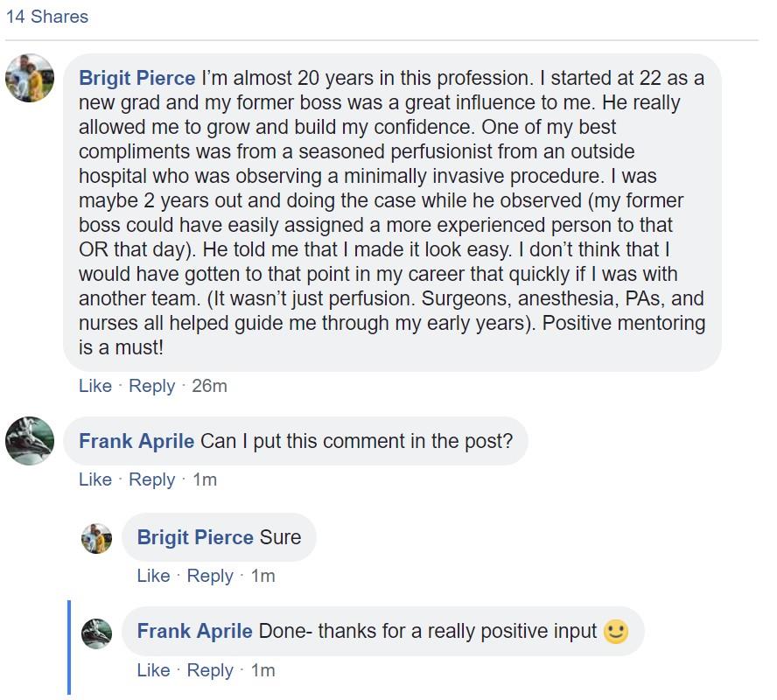The height and width of the screenshot is (700, 777).
Task: Click the smiley emoji in Frank's reply
Action: (x=616, y=632)
